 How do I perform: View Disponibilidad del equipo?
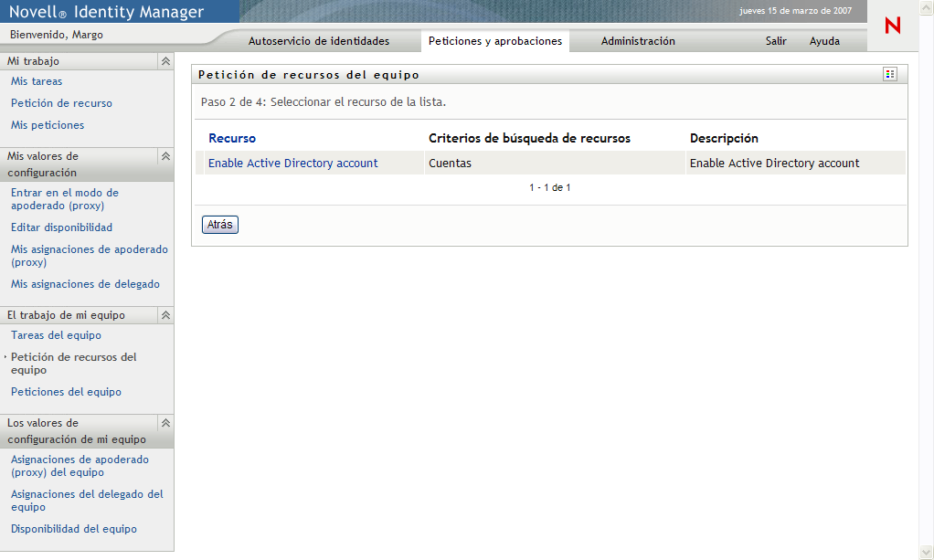(x=73, y=529)
